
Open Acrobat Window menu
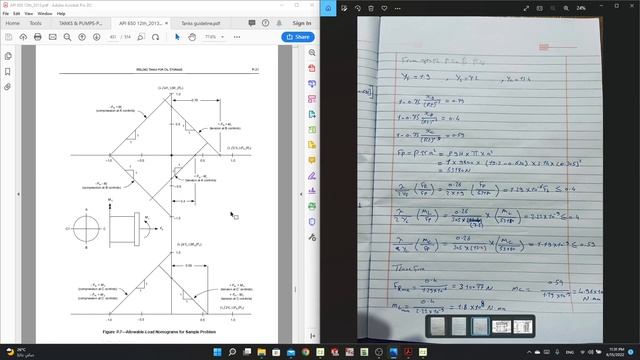[x=45, y=13]
